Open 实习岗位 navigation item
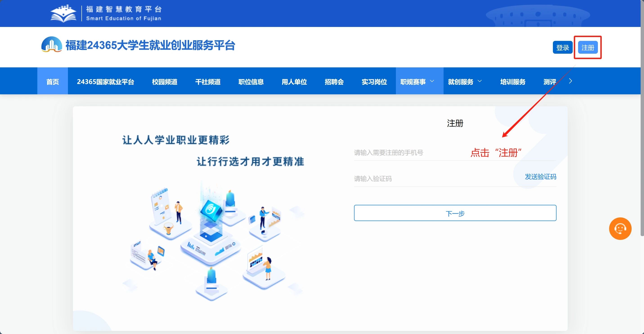Viewport: 644px width, 334px height. (x=374, y=82)
